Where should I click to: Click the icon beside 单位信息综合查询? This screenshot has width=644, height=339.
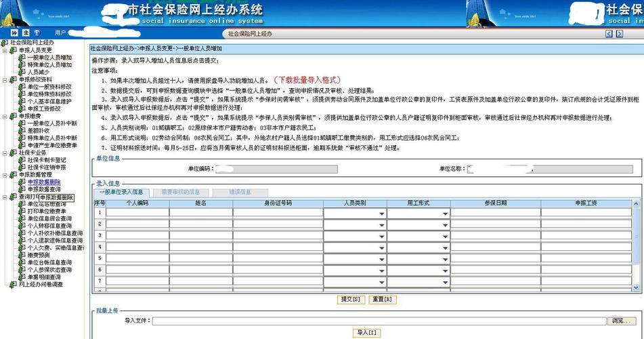22,218
